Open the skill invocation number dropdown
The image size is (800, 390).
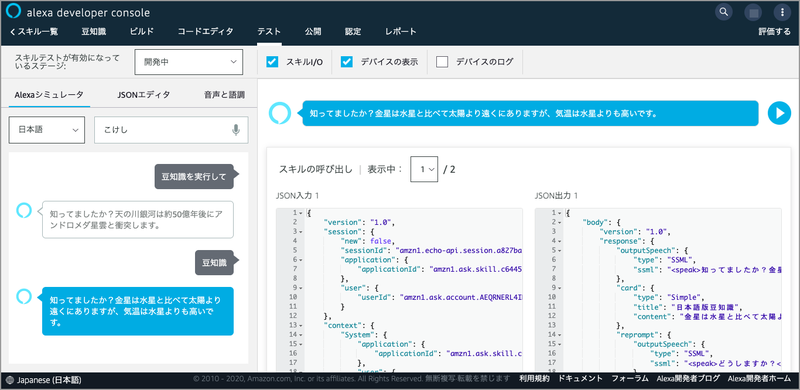(x=424, y=169)
